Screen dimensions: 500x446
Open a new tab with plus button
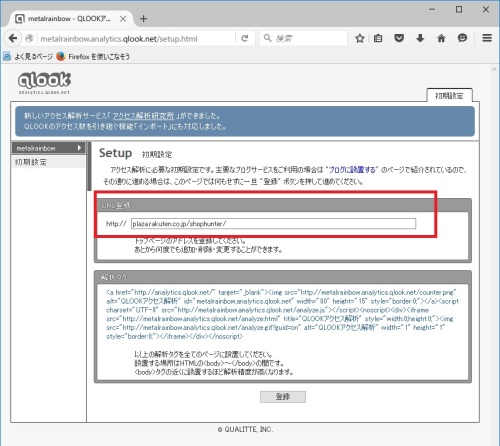tap(143, 19)
